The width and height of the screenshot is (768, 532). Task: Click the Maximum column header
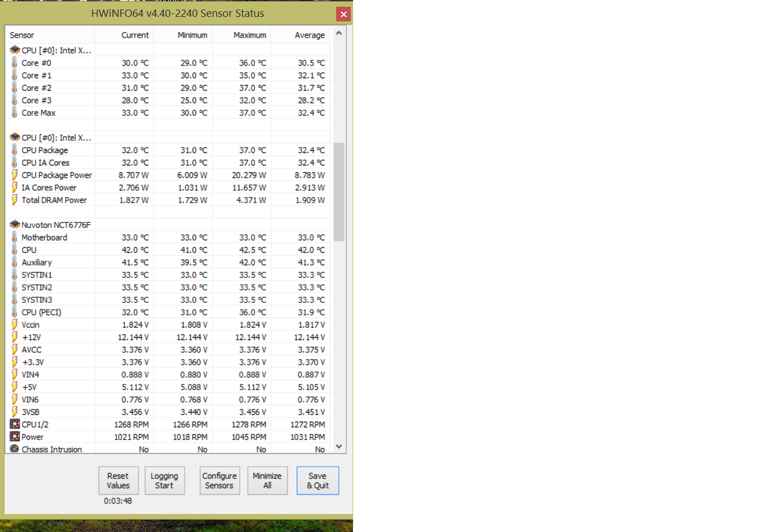tap(242, 35)
